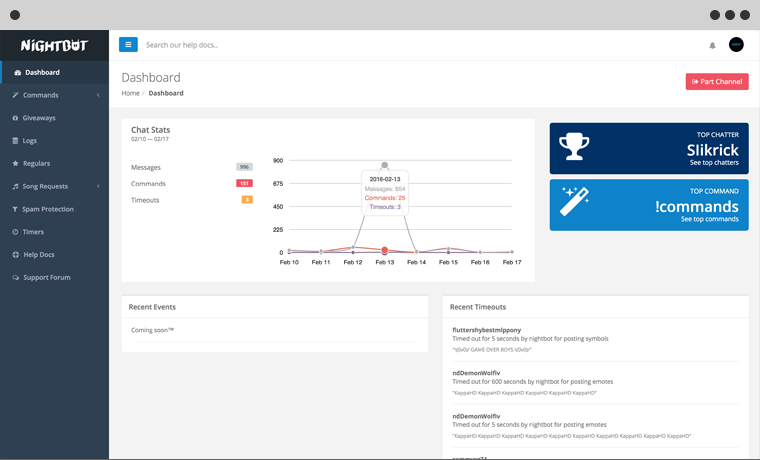
Task: Click the magic wand icon in Top Command card
Action: [x=575, y=201]
